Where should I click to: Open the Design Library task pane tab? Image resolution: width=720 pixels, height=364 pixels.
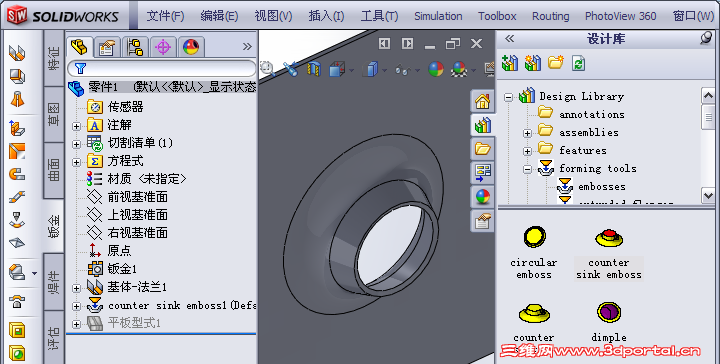(x=483, y=125)
